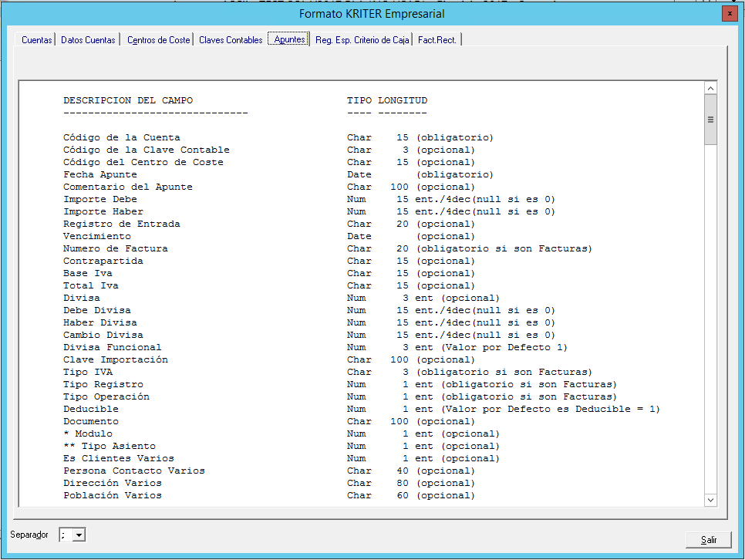The height and width of the screenshot is (560, 745).
Task: Click the 'Cambio Divisa' row
Action: coord(309,335)
